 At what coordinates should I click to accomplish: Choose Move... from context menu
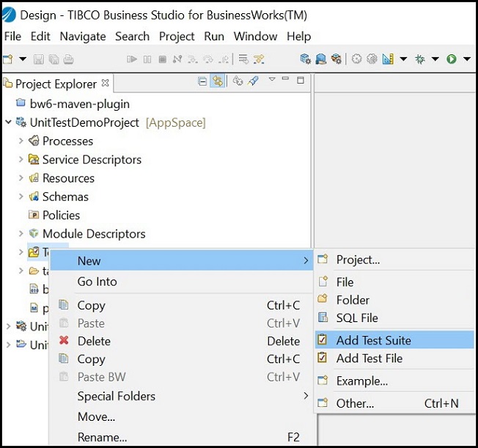click(x=182, y=416)
